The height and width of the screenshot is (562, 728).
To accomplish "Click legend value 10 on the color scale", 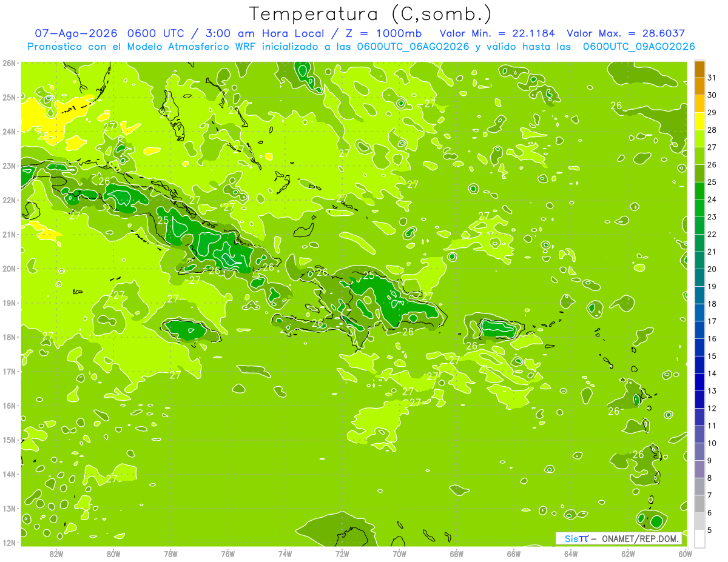I will [x=712, y=443].
